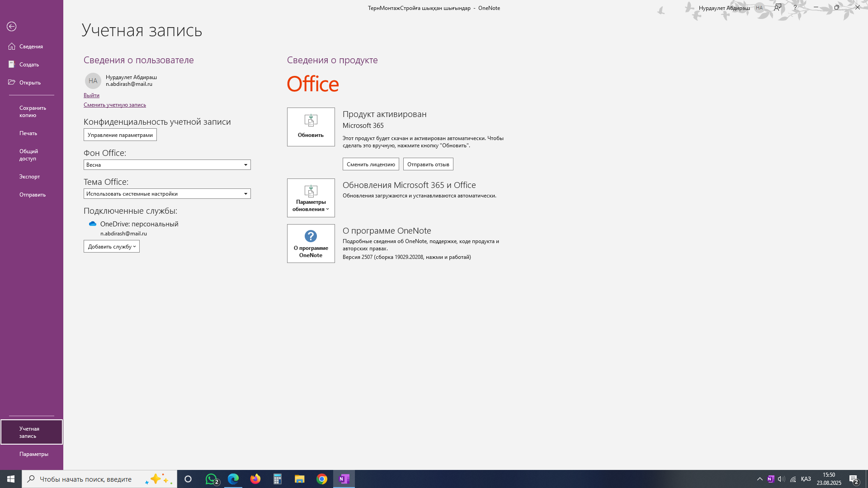Click the email n.abdirash@mail.ru under OneDrive
This screenshot has width=868, height=488.
click(x=123, y=234)
